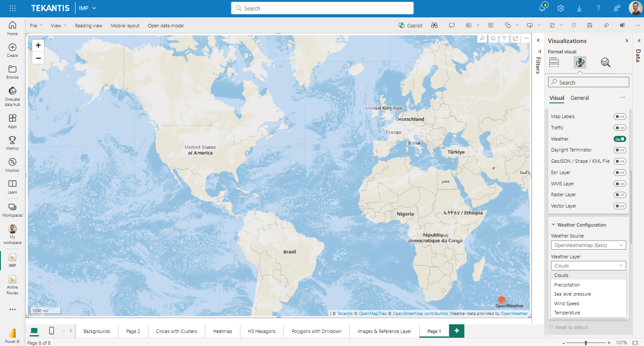Open Copilot from the report toolbar
Viewport: 644px width, 346px height.
click(x=410, y=25)
